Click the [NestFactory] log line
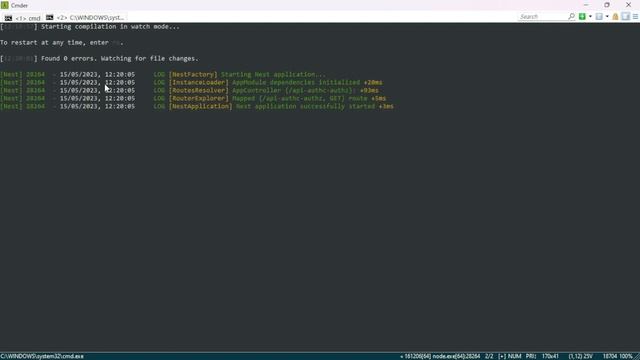Screen dimensions: 640x360 click(x=163, y=75)
